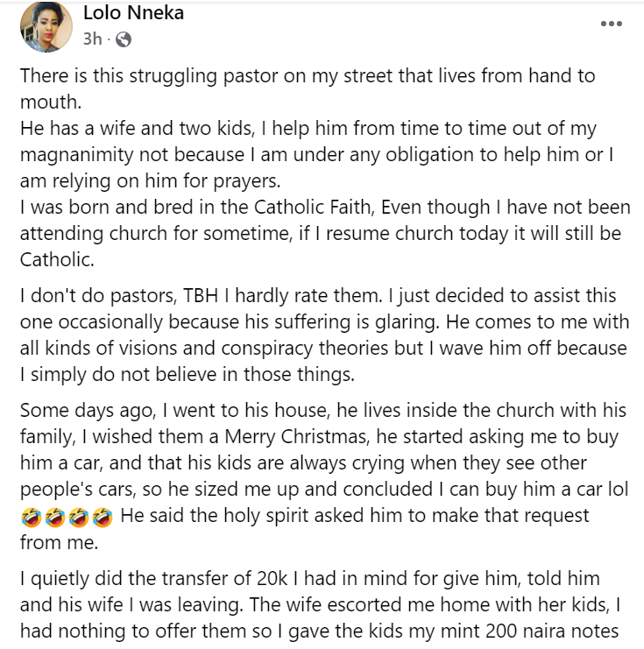This screenshot has height=649, width=644.
Task: Click the globe public-audience icon
Action: pyautogui.click(x=124, y=39)
